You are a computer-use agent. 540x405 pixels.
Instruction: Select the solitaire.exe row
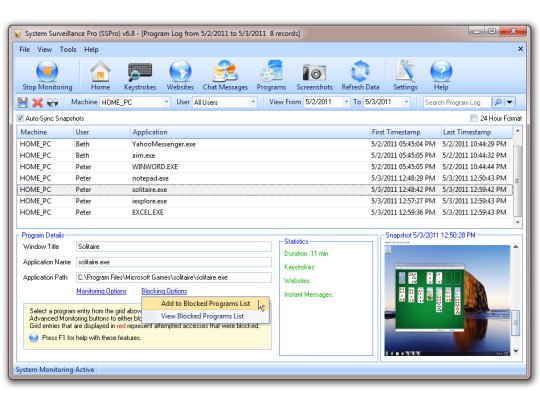tap(264, 190)
